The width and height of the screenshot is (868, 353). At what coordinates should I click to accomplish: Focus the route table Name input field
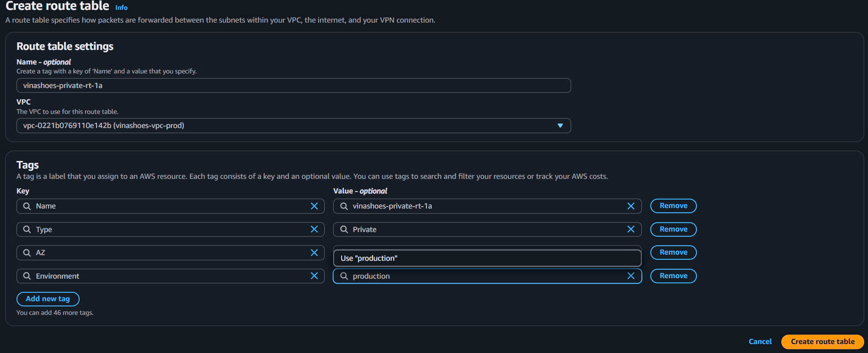[293, 86]
